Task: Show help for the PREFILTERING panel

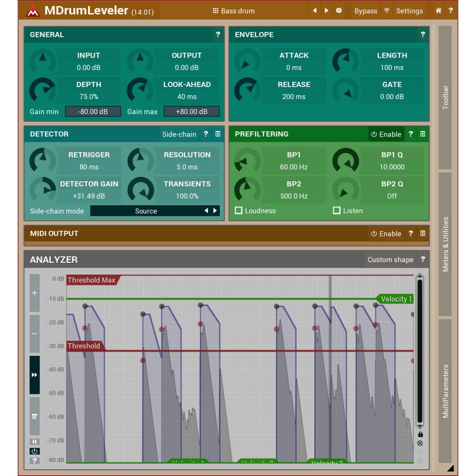Action: pos(411,134)
